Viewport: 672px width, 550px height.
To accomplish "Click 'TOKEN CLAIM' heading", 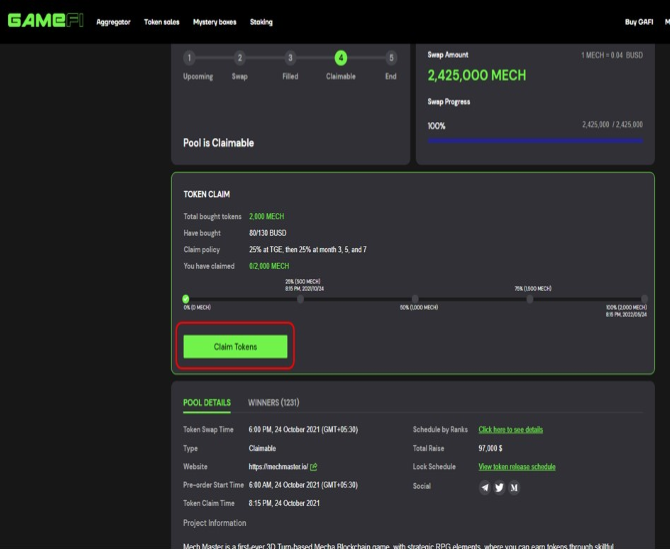I will [207, 194].
